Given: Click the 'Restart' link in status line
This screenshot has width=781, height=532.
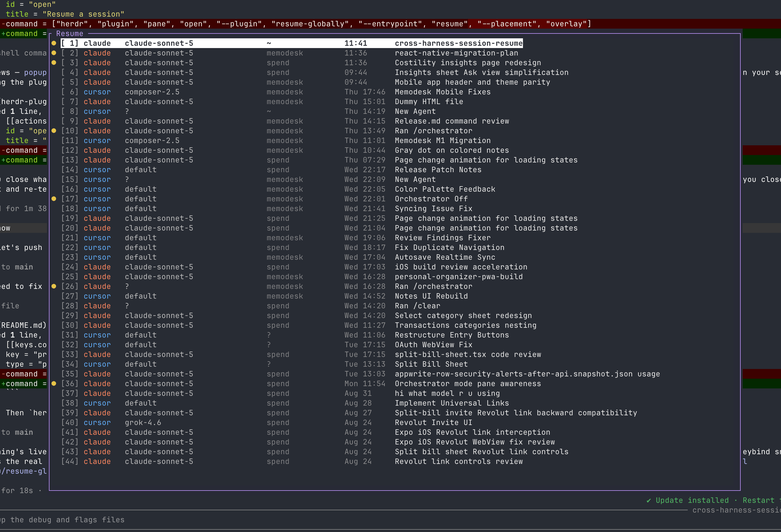Looking at the screenshot, I should coord(758,501).
